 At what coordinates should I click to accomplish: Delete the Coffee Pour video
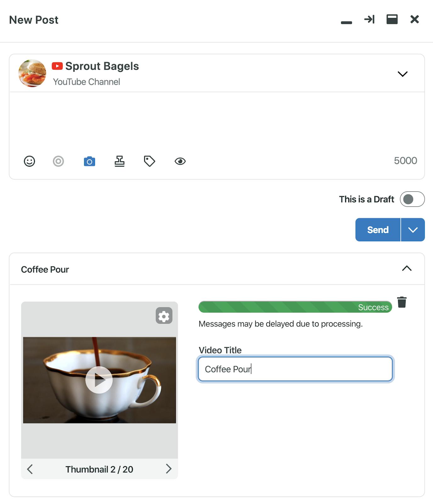(402, 302)
